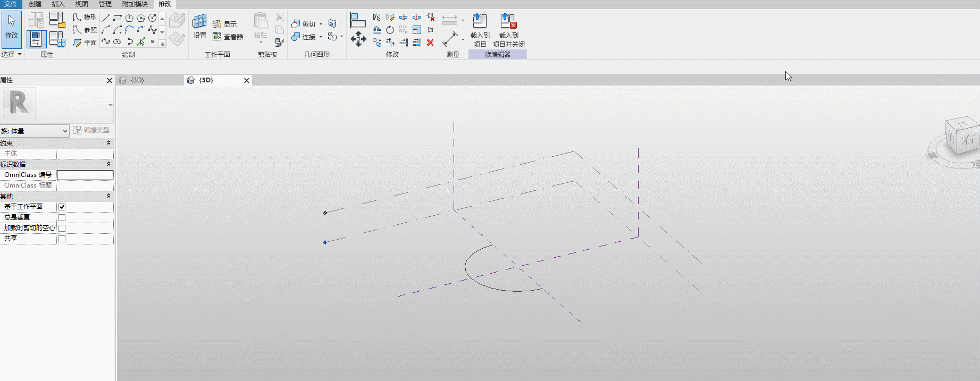Open the 剪切 geometry dropdown arrow
The width and height of the screenshot is (980, 381).
(x=321, y=24)
